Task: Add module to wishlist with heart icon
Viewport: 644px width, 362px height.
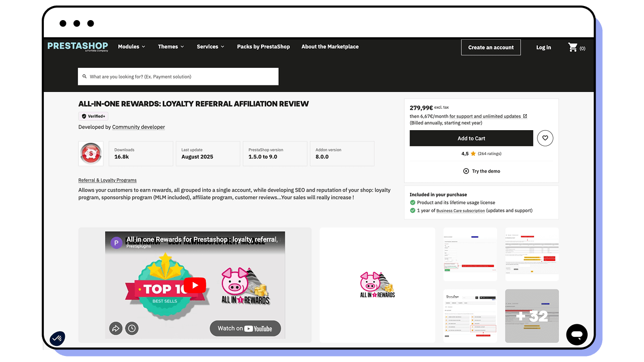Action: 545,138
